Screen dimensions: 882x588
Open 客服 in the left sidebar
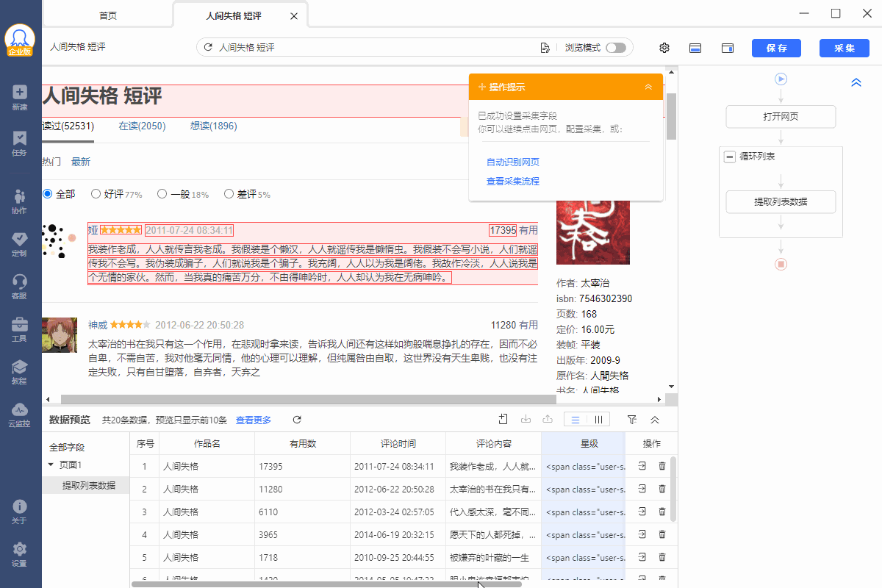point(20,287)
